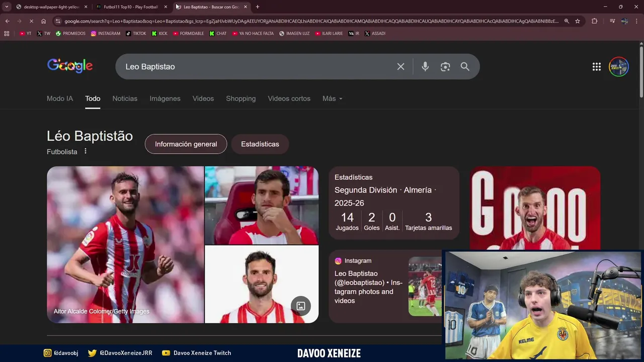This screenshot has height=362, width=644.
Task: Open the IMAGEN LUZ bookmark
Action: pyautogui.click(x=294, y=33)
